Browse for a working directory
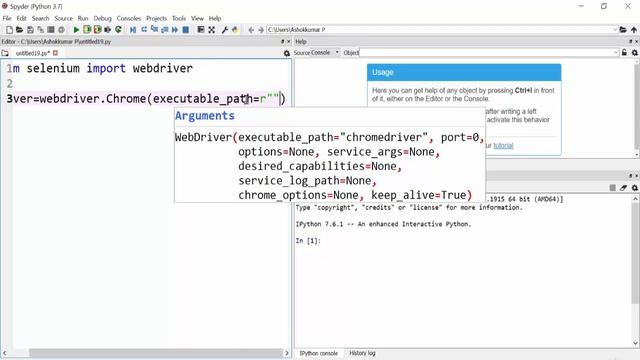The height and width of the screenshot is (360, 640). pyautogui.click(x=623, y=30)
